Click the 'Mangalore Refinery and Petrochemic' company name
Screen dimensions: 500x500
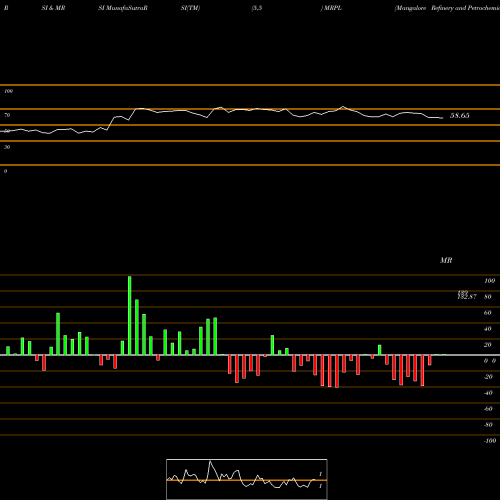(x=447, y=8)
